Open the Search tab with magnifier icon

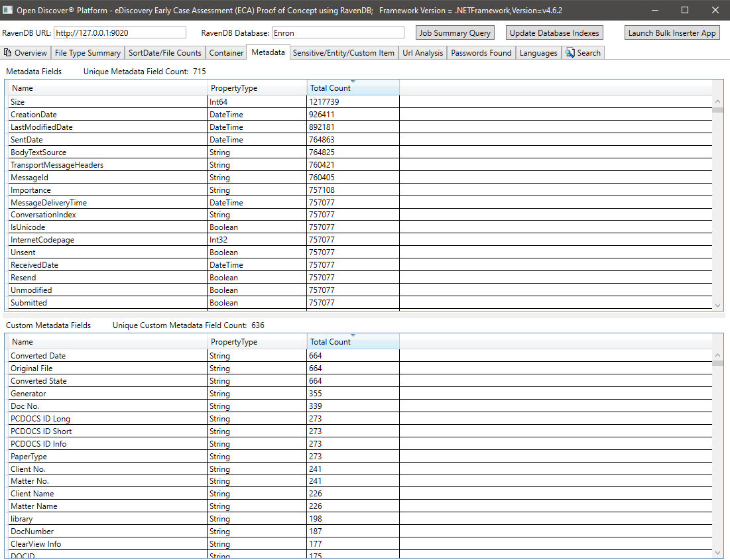(x=583, y=53)
